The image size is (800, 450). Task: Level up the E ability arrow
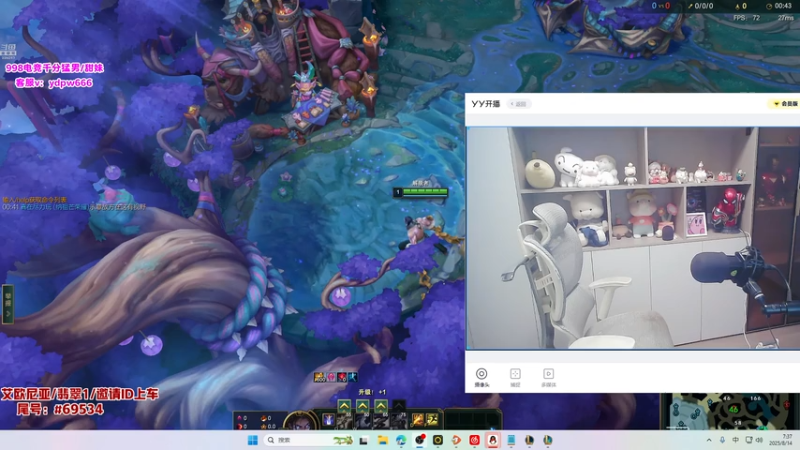(381, 406)
